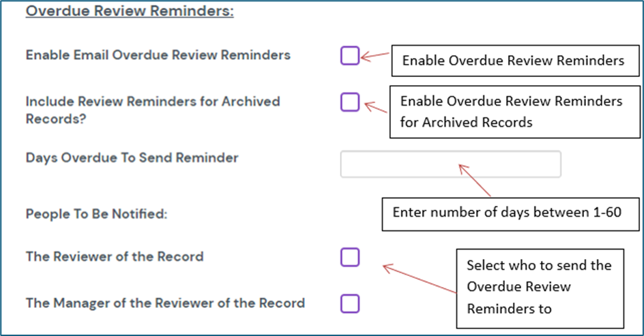Viewport: 644px width, 336px height.
Task: Select the callout about who to send reminders
Action: click(x=539, y=287)
